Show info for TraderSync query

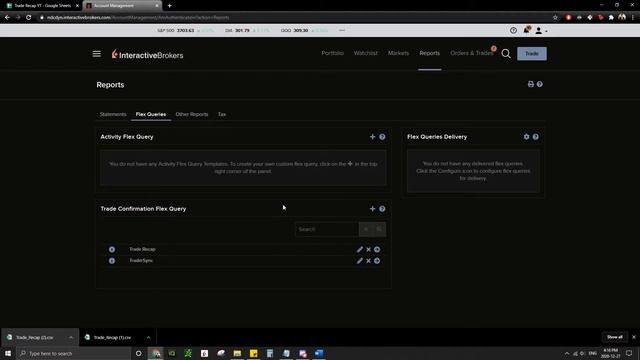(112, 261)
